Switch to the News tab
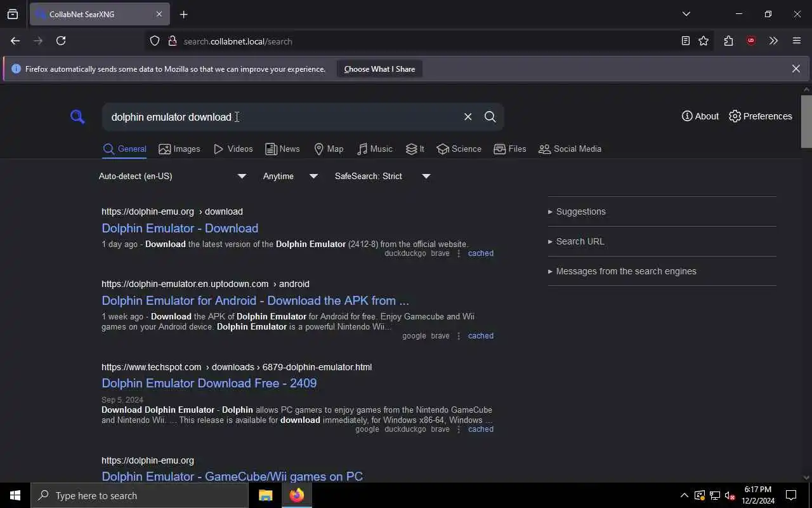 click(x=283, y=149)
